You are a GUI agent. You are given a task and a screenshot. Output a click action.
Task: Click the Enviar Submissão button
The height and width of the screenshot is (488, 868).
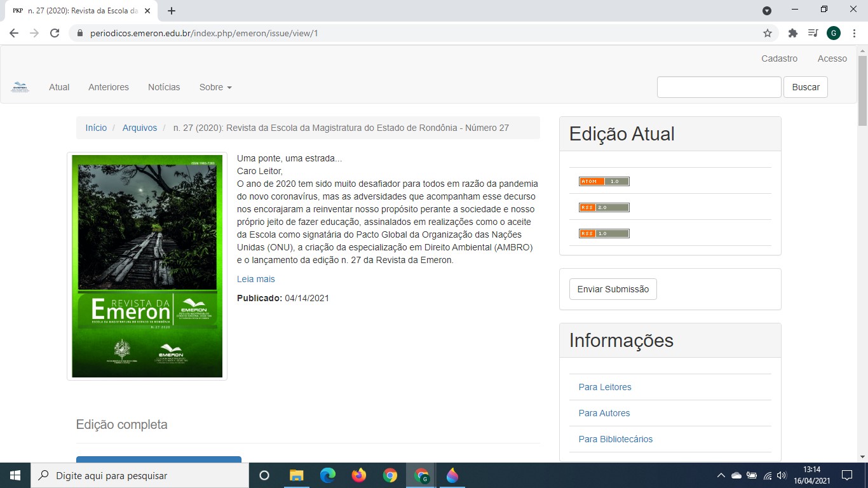pyautogui.click(x=613, y=289)
